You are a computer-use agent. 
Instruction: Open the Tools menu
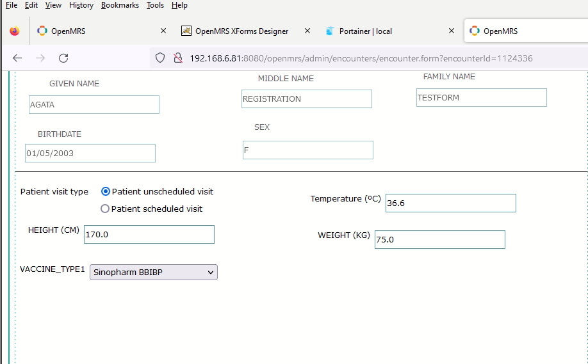pyautogui.click(x=155, y=5)
